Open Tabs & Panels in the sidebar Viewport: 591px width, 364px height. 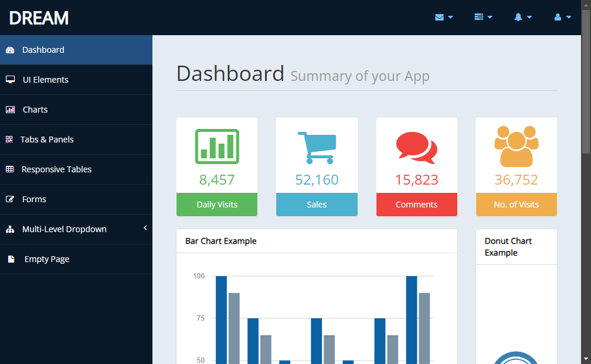coord(76,140)
